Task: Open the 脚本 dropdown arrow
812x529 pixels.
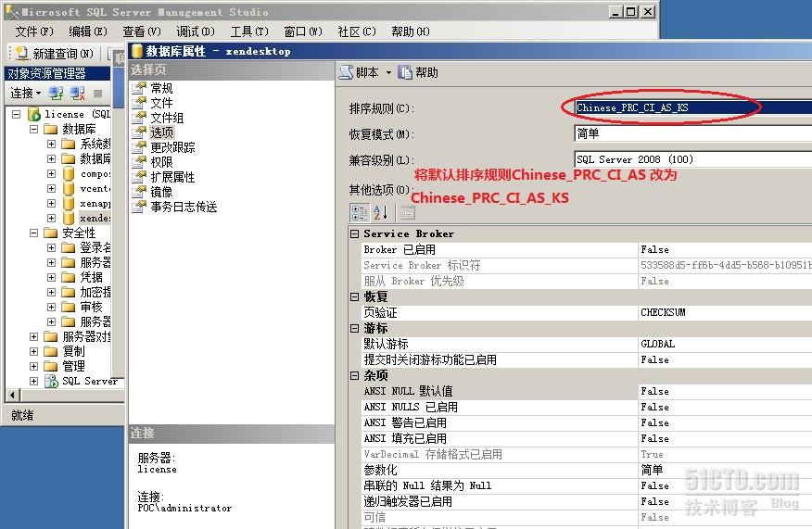Action: (x=388, y=73)
